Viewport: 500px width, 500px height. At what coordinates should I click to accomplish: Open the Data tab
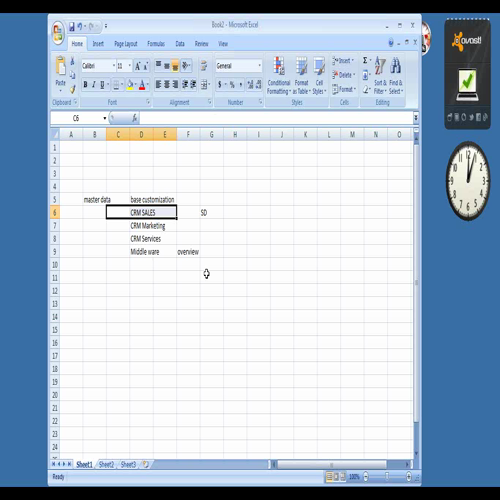[180, 44]
